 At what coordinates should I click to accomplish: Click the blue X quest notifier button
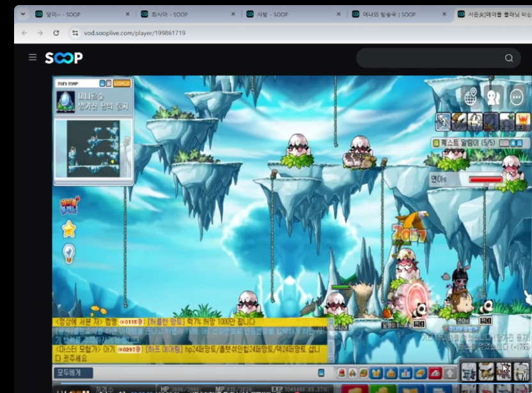coord(519,143)
